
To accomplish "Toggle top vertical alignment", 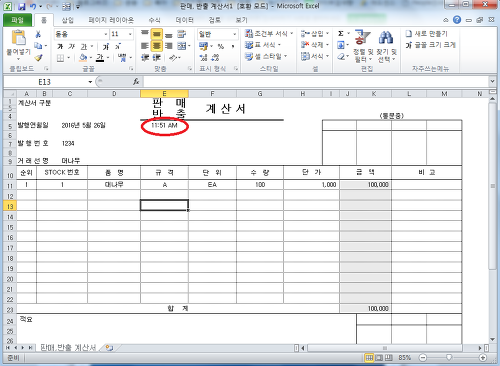I will pyautogui.click(x=145, y=34).
